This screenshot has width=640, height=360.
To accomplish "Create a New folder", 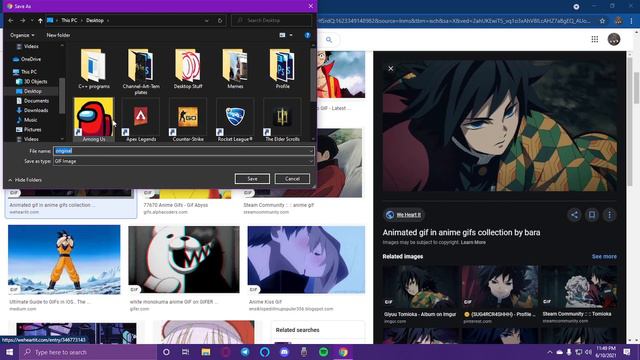I will [x=58, y=35].
